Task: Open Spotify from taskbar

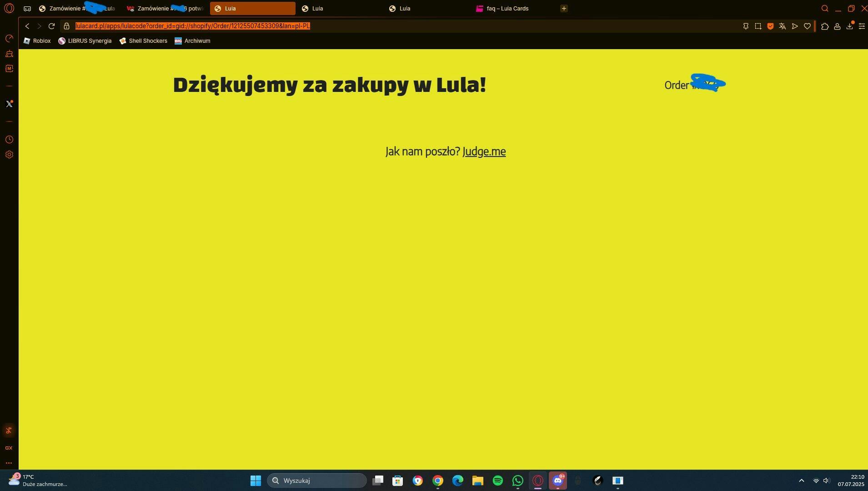Action: click(x=498, y=481)
